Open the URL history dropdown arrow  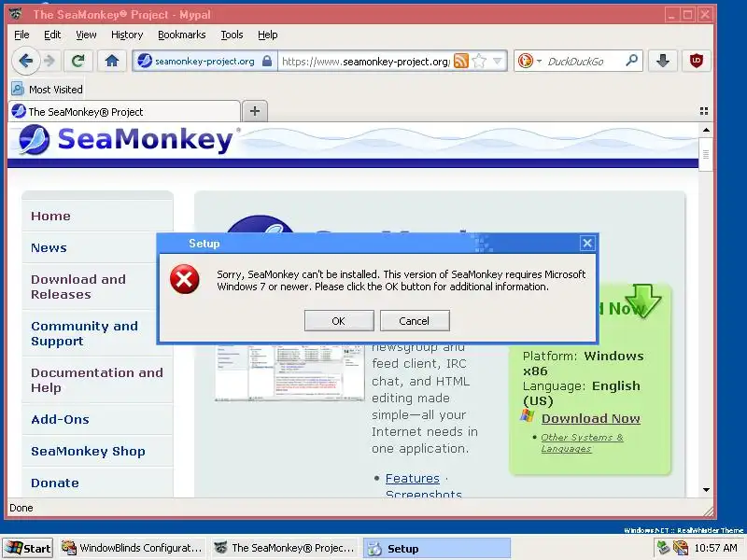coord(498,61)
